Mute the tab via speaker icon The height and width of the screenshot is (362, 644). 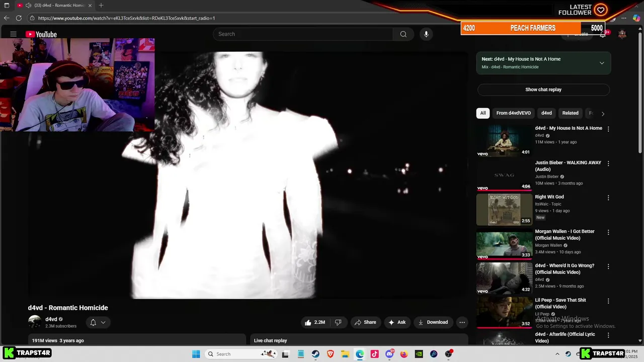click(x=28, y=6)
